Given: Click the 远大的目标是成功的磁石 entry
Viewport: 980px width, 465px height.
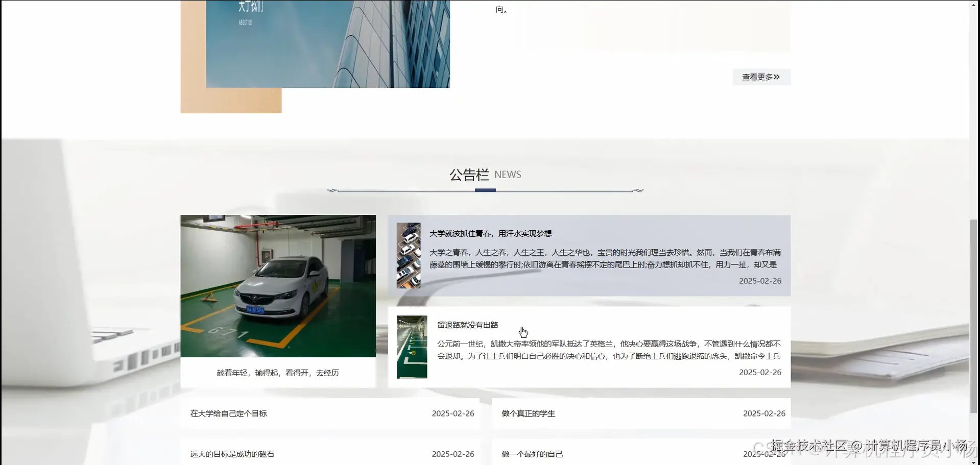Looking at the screenshot, I should [232, 453].
